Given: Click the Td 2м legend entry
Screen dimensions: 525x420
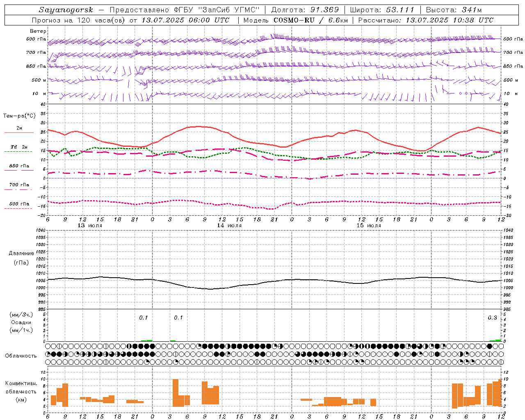Looking at the screenshot, I should [19, 147].
